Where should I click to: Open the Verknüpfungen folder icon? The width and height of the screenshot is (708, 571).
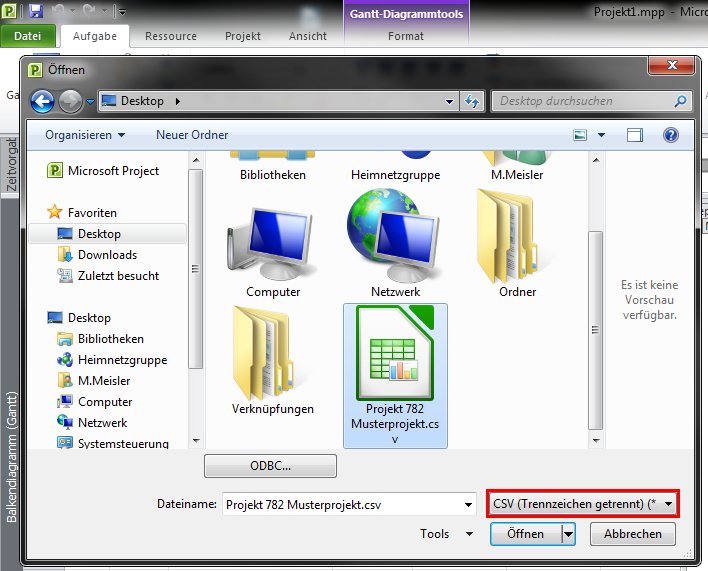pyautogui.click(x=273, y=360)
